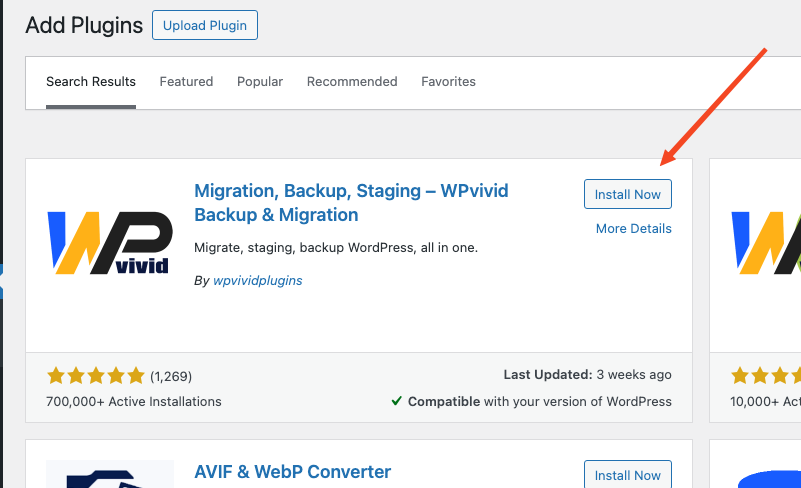Open the Recommended tab
This screenshot has height=488, width=801.
(352, 82)
